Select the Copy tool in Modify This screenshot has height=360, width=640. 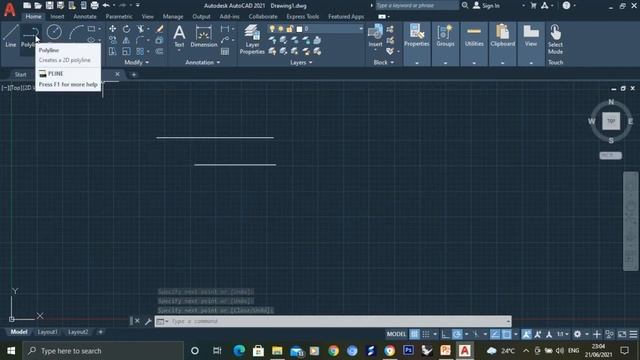(x=112, y=40)
